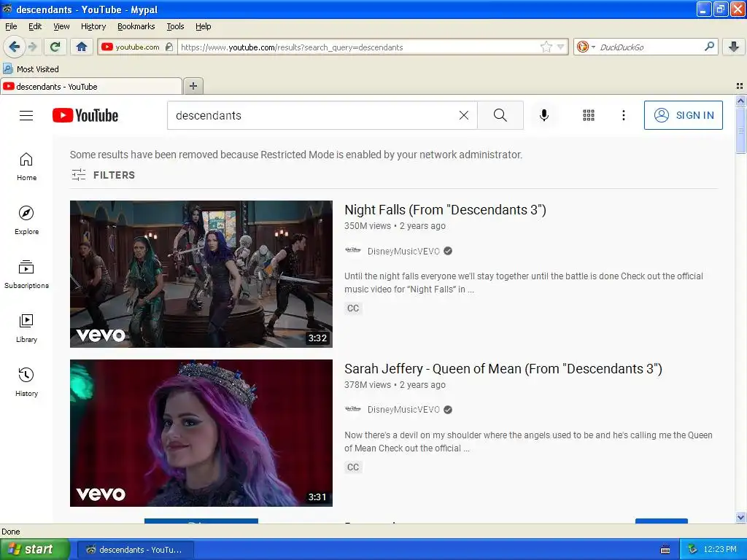747x560 pixels.
Task: Click the page scrollbar up arrow
Action: coord(740,101)
